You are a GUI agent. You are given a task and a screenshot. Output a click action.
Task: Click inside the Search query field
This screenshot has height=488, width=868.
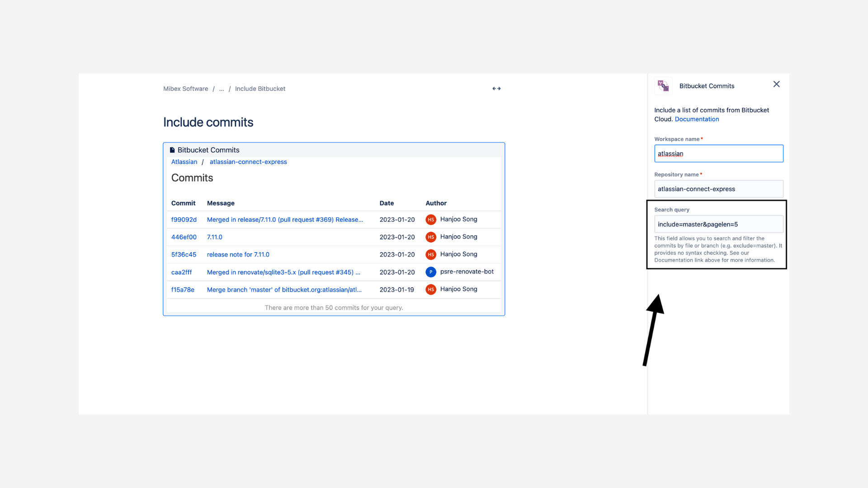718,224
